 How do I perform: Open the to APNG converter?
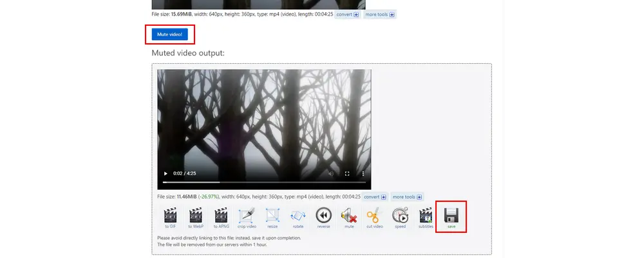coord(221,217)
